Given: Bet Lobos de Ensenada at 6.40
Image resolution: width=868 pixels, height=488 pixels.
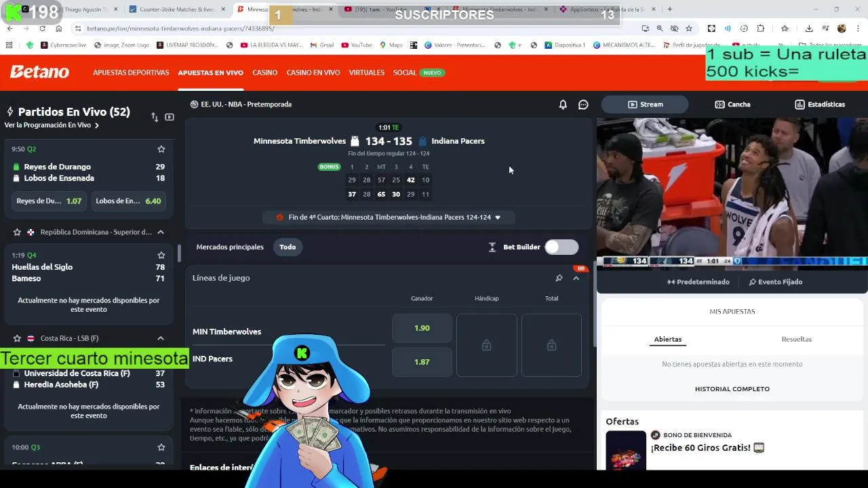Looking at the screenshot, I should point(128,201).
